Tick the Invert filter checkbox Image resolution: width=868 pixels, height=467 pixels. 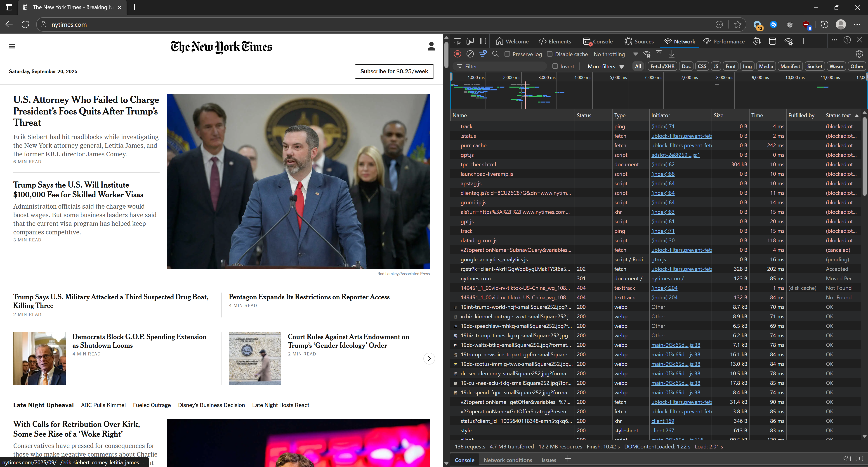pyautogui.click(x=555, y=67)
